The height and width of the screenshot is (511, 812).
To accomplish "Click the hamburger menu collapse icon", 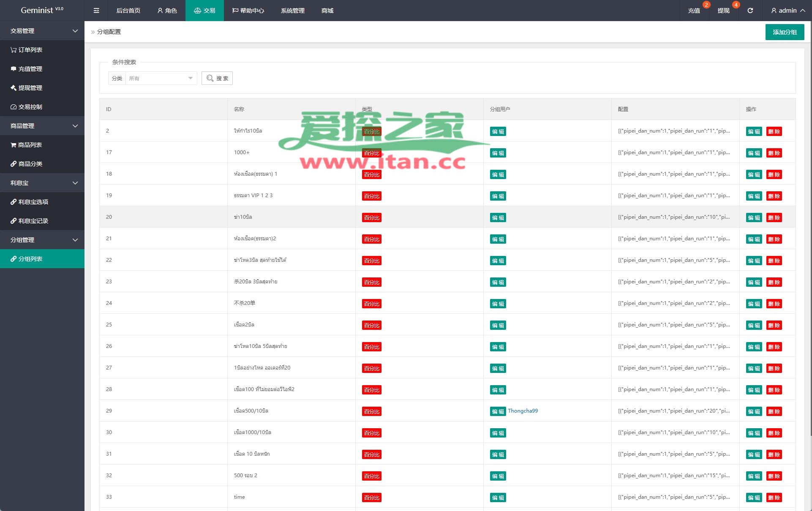I will [x=96, y=11].
